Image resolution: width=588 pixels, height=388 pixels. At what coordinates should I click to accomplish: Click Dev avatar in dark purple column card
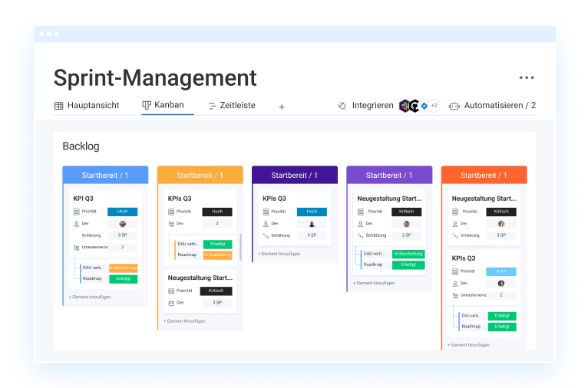312,224
